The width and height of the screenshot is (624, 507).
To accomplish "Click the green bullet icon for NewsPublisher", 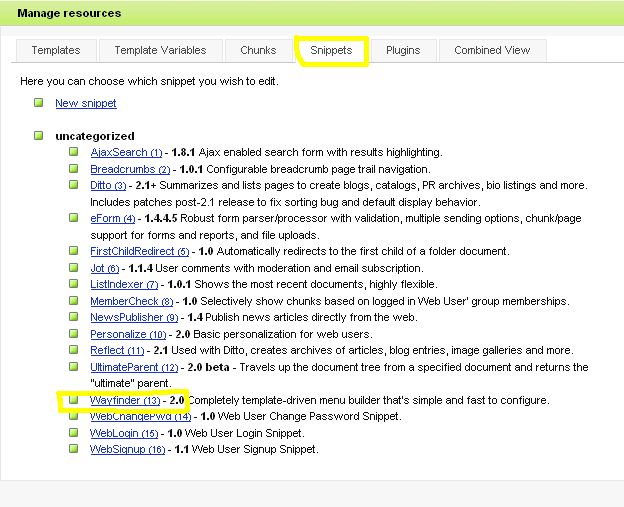I will pyautogui.click(x=74, y=317).
